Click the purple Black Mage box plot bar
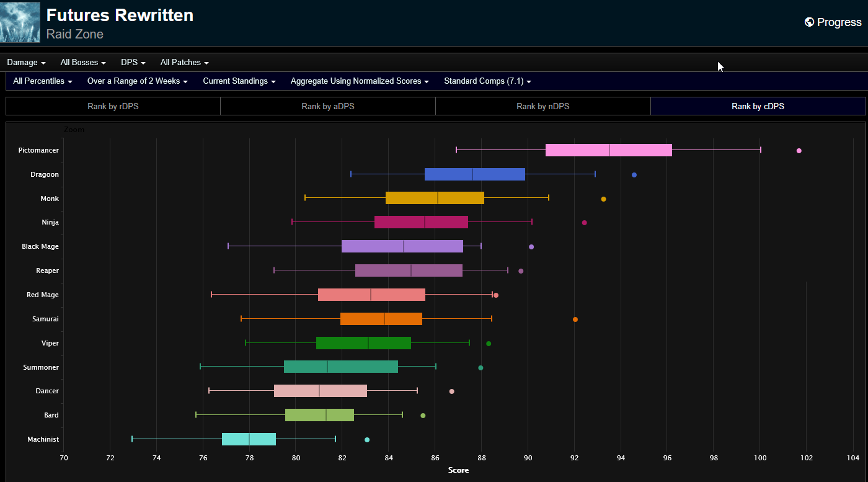 coord(402,246)
